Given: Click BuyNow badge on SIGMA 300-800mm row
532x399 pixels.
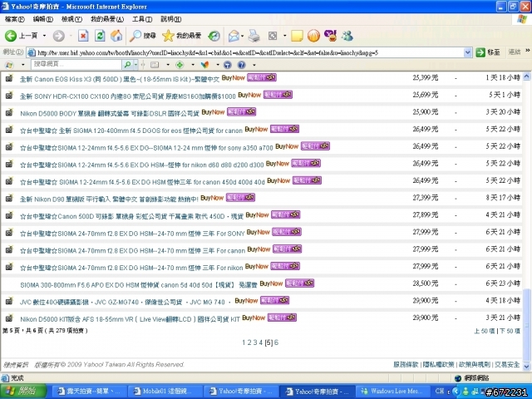Looking at the screenshot, I should pos(271,283).
